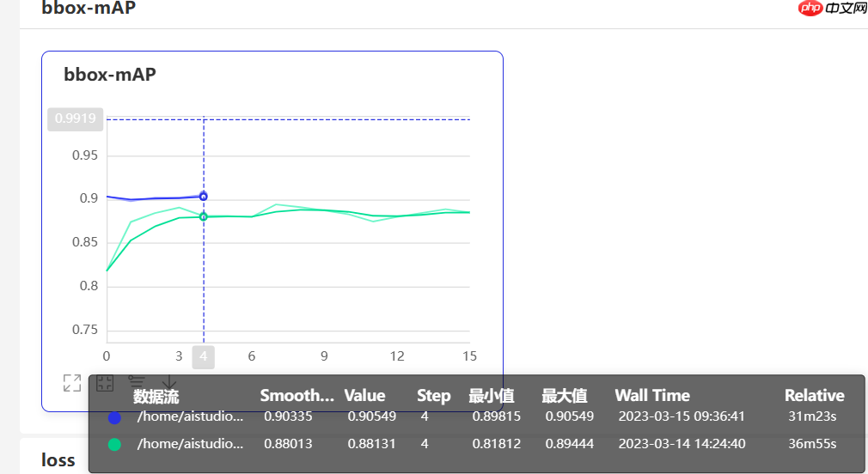868x474 pixels.
Task: Click the highlighted 0.9919 y-axis label
Action: (x=76, y=118)
